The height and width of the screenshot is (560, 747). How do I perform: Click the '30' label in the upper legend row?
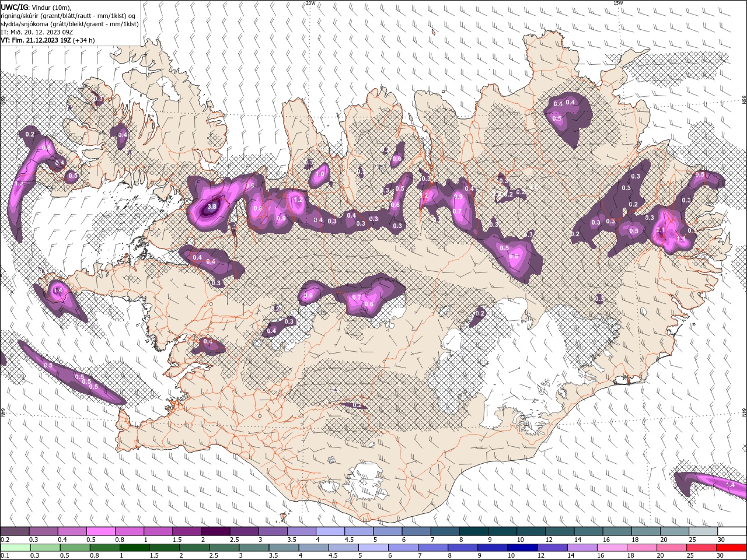point(721,540)
